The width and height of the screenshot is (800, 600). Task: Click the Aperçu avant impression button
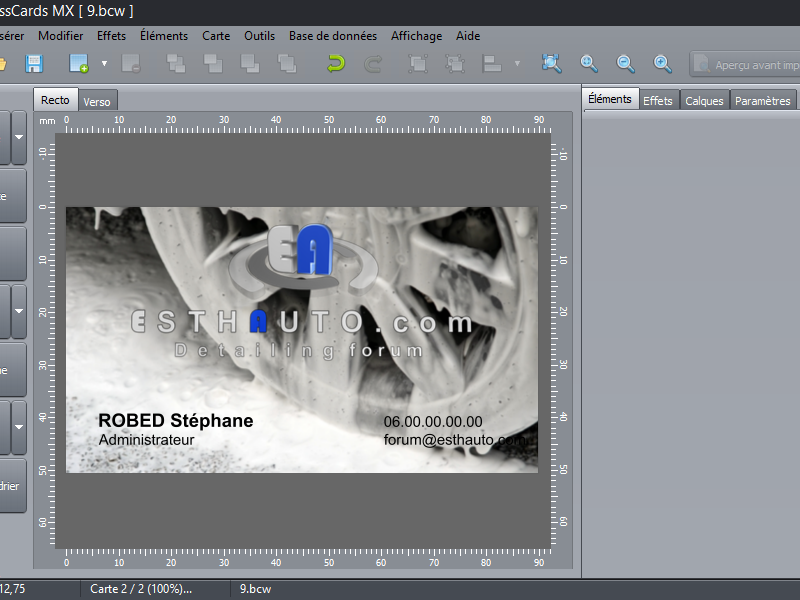pyautogui.click(x=745, y=64)
